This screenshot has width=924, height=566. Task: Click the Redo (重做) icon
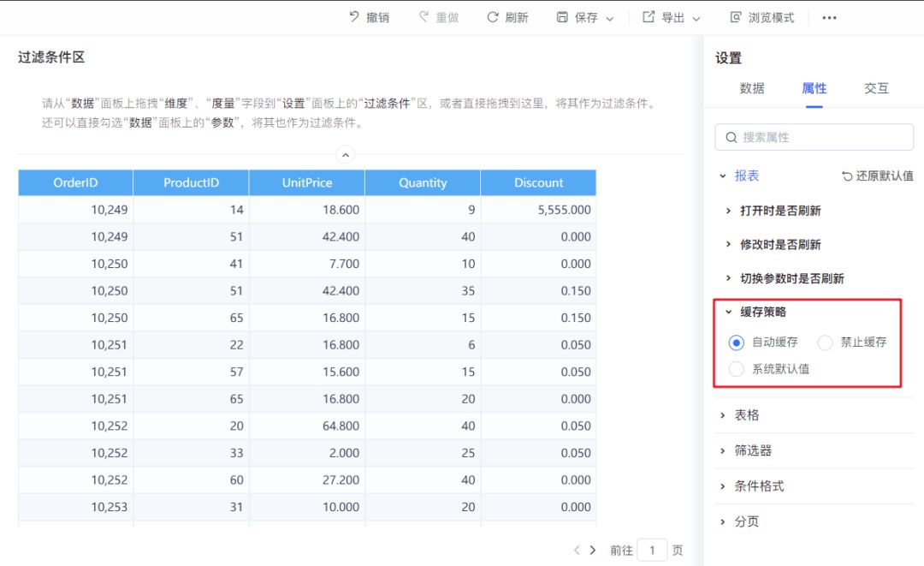tap(423, 17)
